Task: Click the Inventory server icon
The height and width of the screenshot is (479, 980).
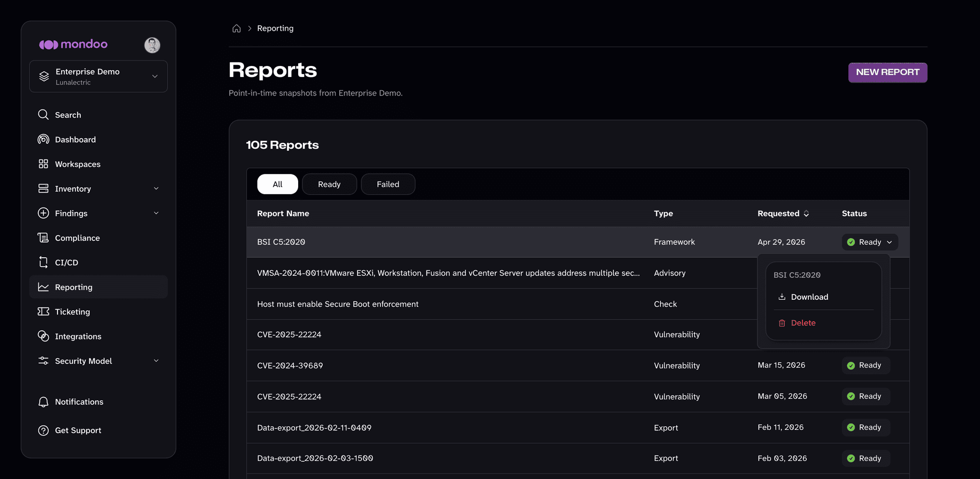Action: tap(44, 188)
